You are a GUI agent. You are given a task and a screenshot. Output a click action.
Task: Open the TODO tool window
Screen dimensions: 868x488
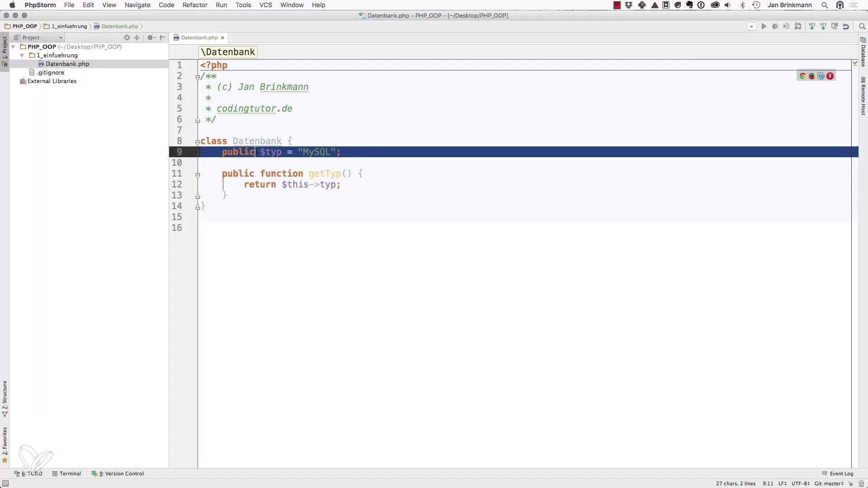28,474
